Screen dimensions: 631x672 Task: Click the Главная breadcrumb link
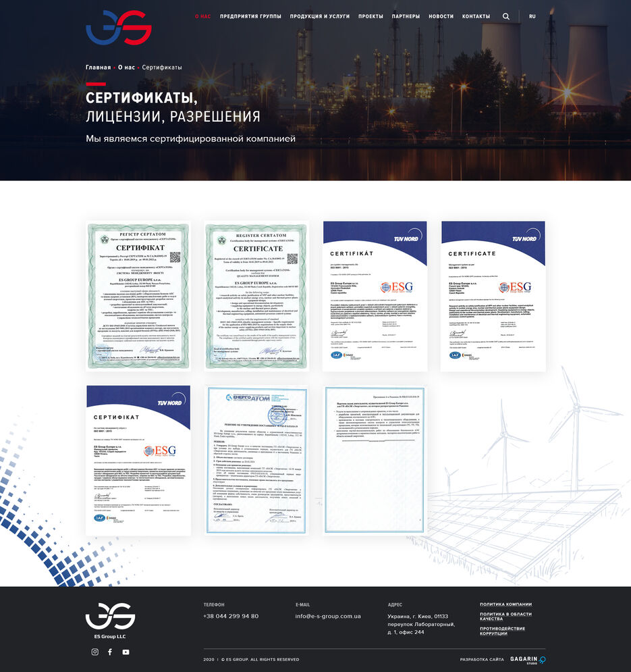point(98,68)
